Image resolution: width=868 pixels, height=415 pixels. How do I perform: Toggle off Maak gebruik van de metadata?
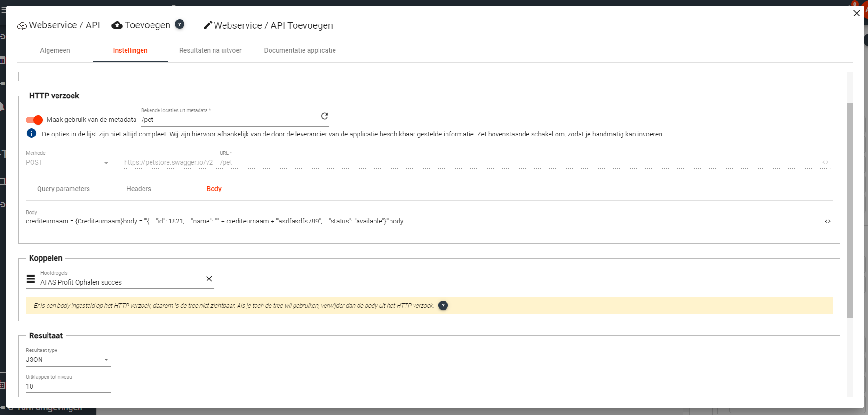(34, 120)
